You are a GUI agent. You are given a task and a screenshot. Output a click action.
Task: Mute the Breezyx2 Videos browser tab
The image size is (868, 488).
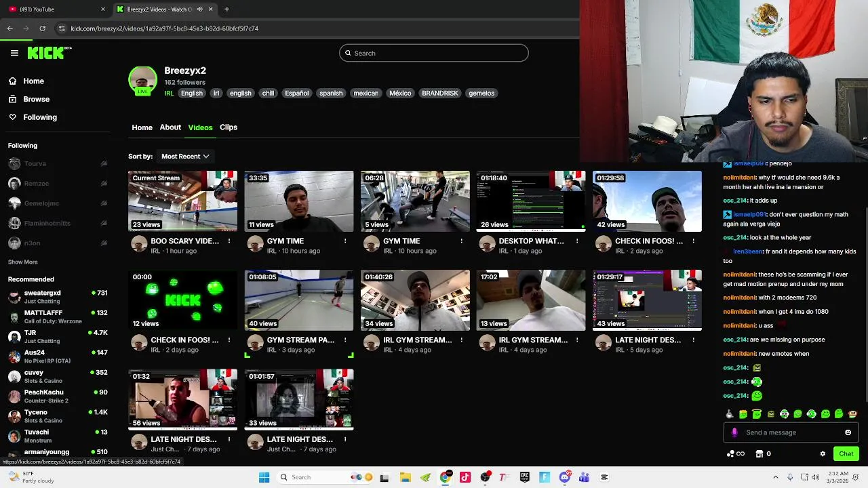click(x=199, y=9)
